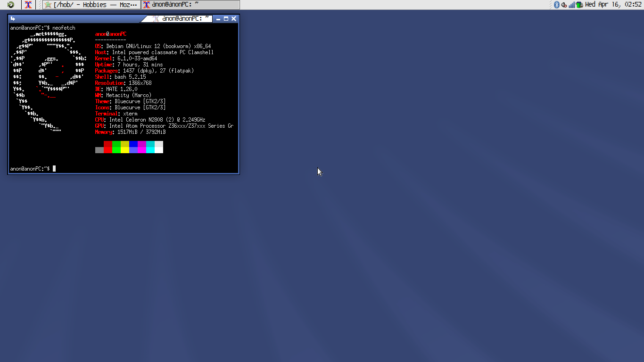Click the terminal prompt cursor line
This screenshot has width=644, height=362.
click(54, 169)
